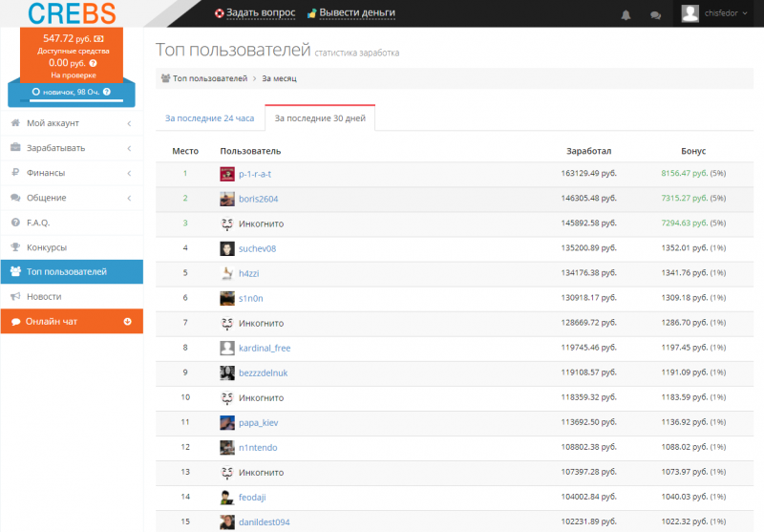This screenshot has width=764, height=532.
Task: Click suchev08 avatar thumbnail
Action: click(227, 248)
